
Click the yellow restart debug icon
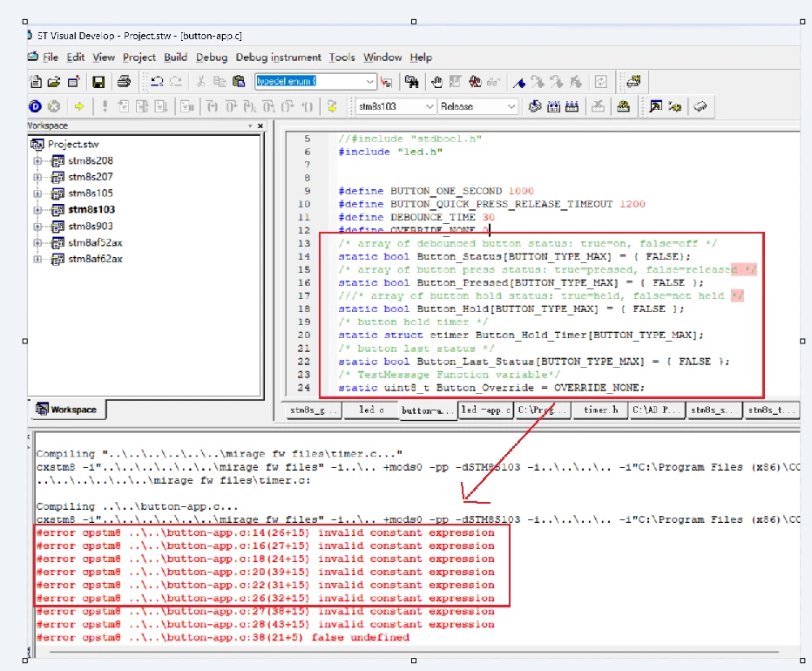click(x=332, y=106)
